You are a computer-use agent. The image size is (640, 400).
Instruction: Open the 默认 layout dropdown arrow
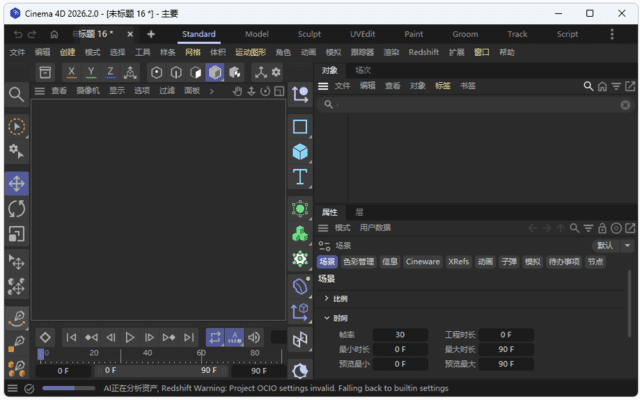tap(627, 246)
